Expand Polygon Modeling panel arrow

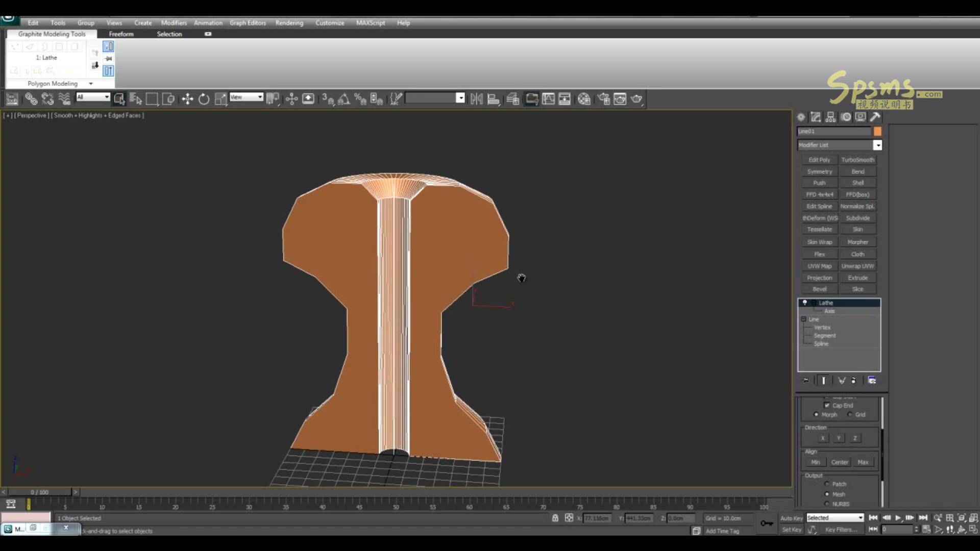pos(91,84)
